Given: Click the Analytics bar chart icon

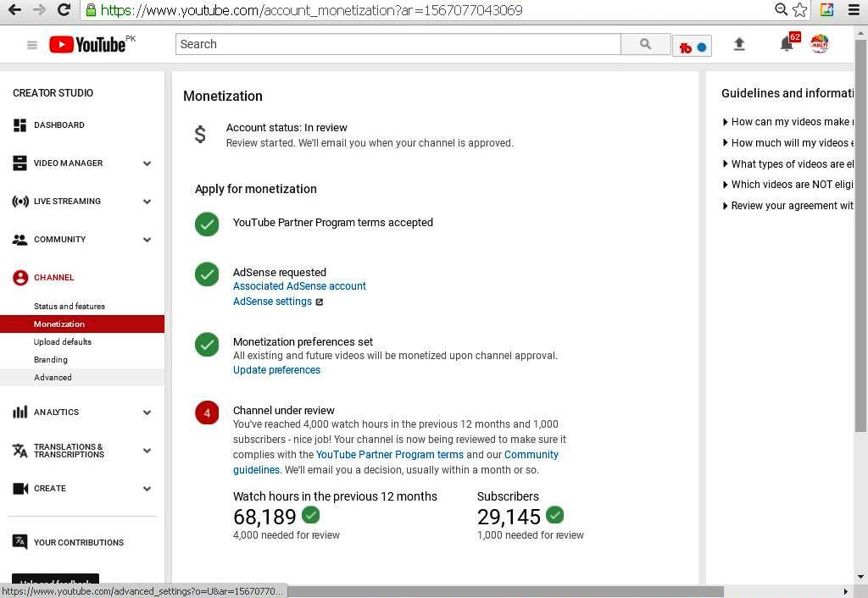Looking at the screenshot, I should point(20,413).
